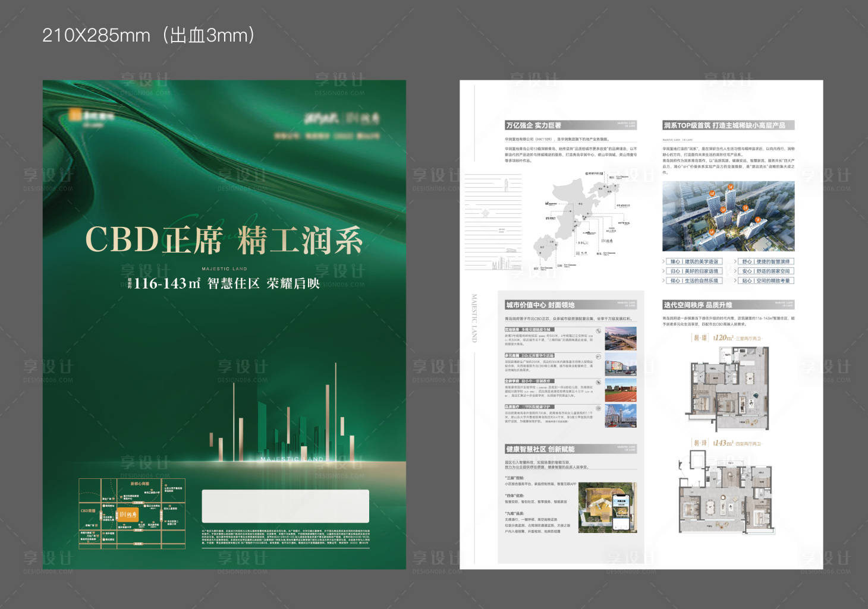Viewport: 868px width, 609px height.
Task: Select the school icon beside 全龄学府
Action: (598, 382)
